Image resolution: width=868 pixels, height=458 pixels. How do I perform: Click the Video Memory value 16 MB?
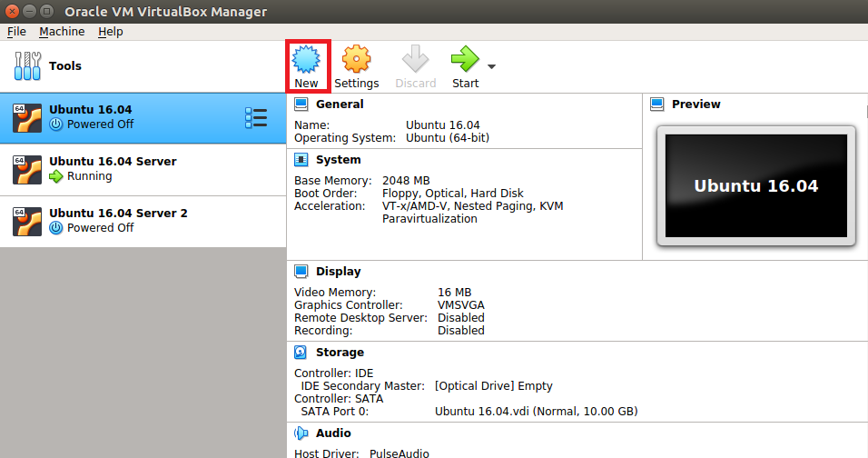(455, 293)
